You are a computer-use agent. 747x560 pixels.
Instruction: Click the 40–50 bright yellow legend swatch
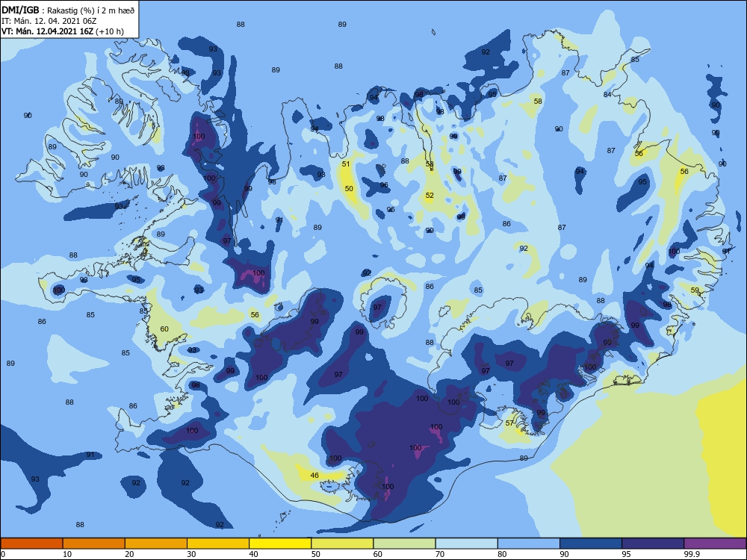click(x=280, y=544)
